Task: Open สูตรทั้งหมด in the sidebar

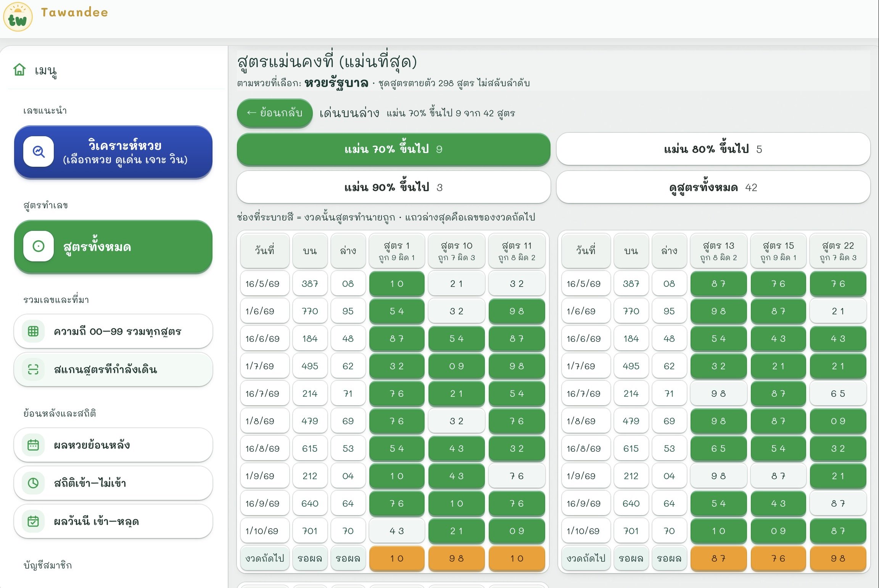Action: click(113, 246)
